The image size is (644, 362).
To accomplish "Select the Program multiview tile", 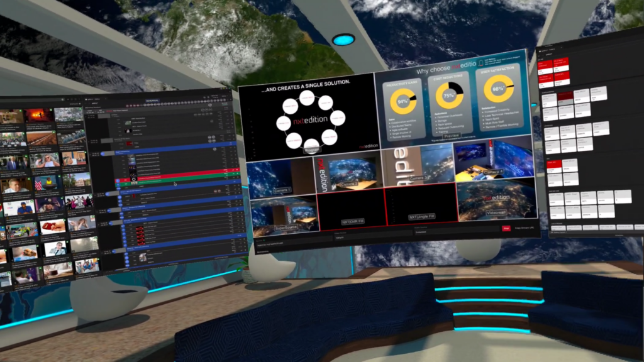I will coord(309,118).
